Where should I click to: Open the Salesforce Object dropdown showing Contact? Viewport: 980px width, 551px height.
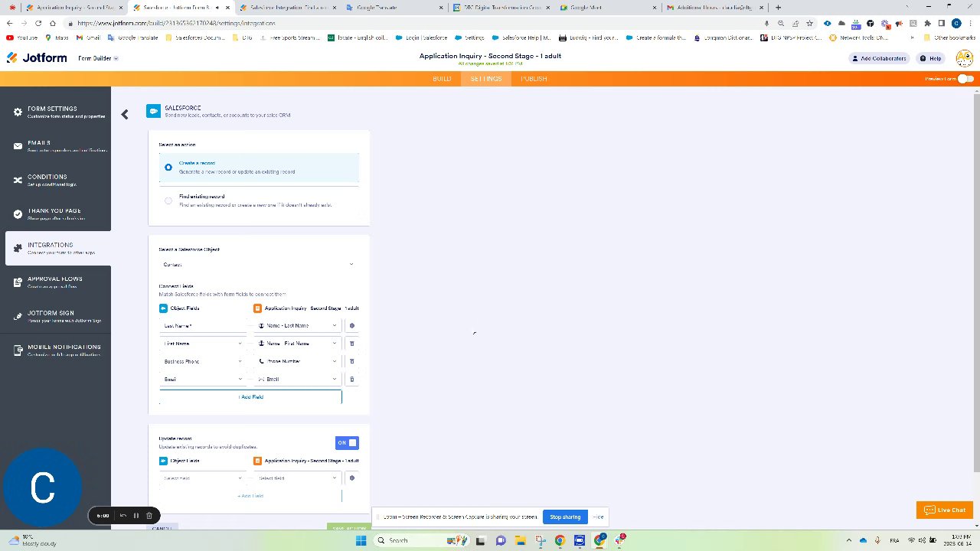point(259,265)
